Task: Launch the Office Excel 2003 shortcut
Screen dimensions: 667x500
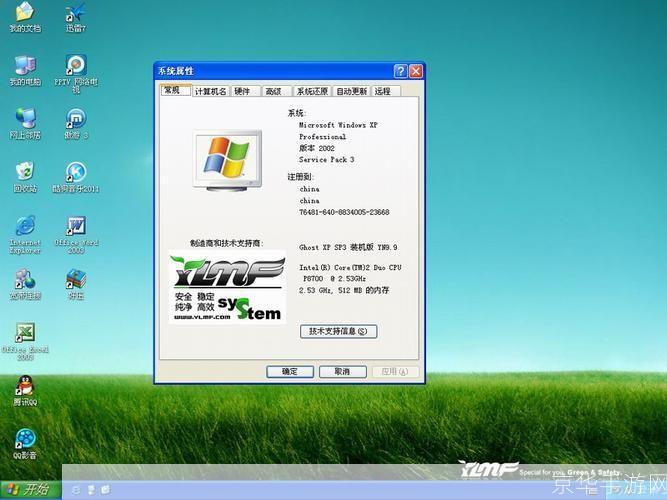Action: click(25, 342)
